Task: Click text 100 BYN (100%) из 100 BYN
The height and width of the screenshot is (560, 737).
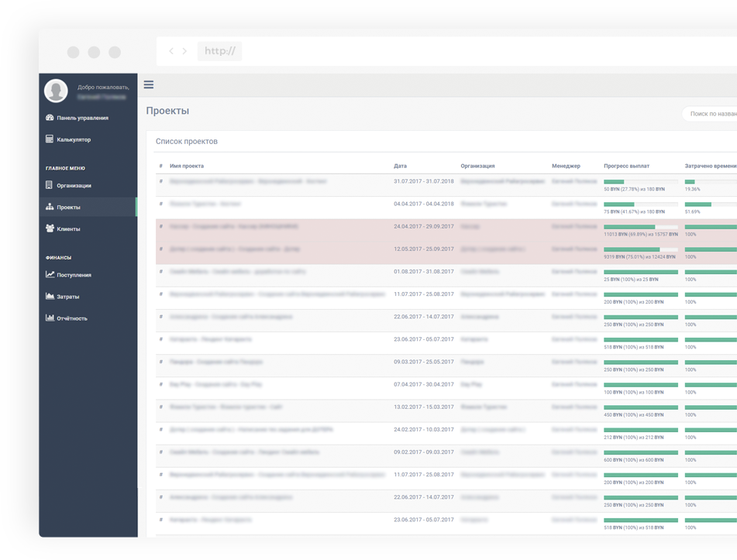Action: [634, 392]
